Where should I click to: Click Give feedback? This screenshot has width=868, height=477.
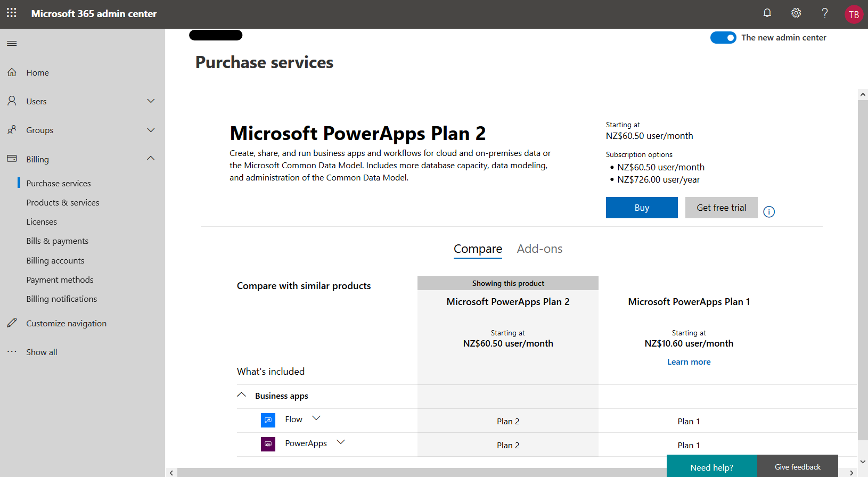[x=798, y=467]
